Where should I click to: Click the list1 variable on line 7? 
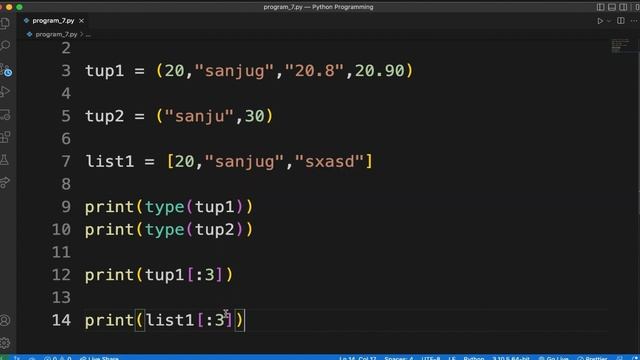pyautogui.click(x=109, y=161)
